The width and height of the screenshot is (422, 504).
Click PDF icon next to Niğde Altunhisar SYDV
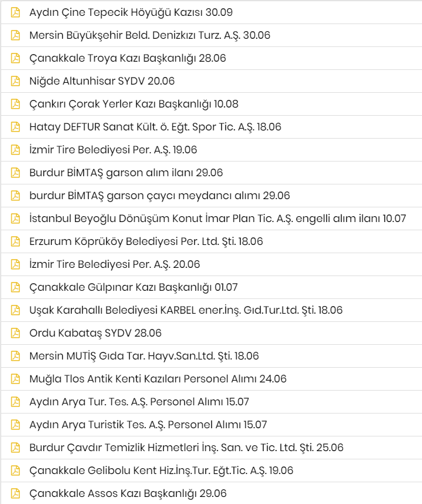(15, 81)
